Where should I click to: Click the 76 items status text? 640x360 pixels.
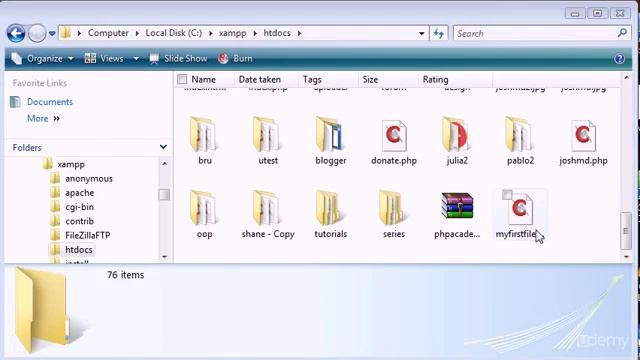click(x=126, y=275)
